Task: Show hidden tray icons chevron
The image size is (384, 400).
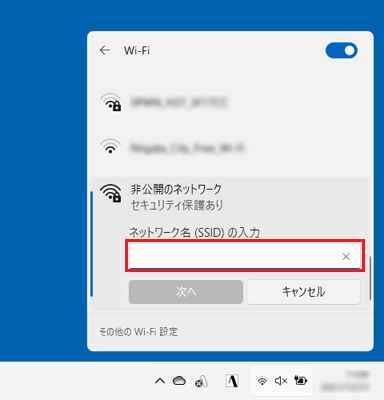Action: [160, 380]
